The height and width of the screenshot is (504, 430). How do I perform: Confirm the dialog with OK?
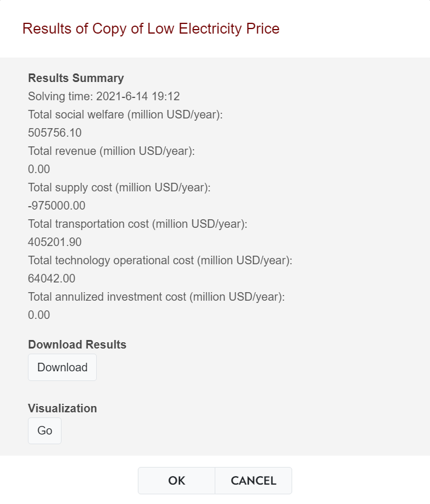click(177, 481)
